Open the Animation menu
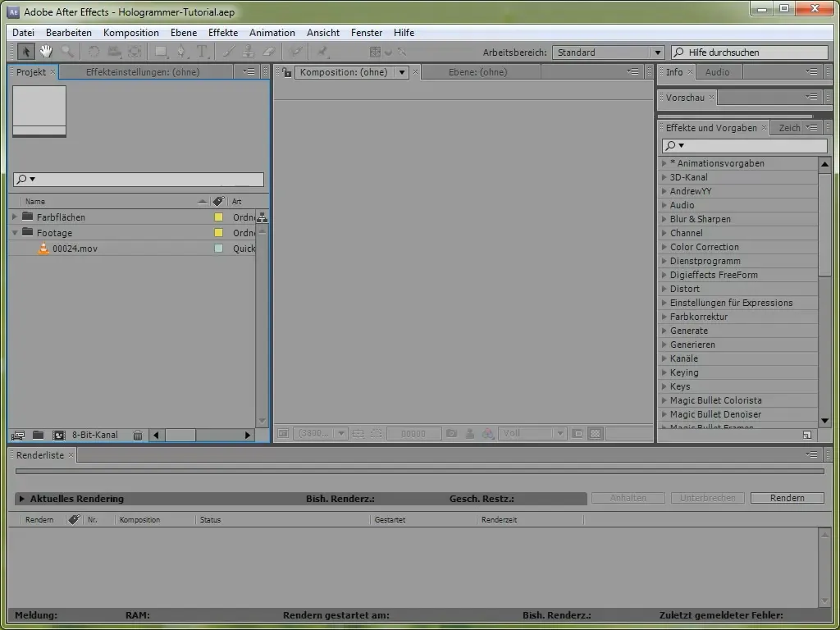The width and height of the screenshot is (840, 630). [x=272, y=33]
